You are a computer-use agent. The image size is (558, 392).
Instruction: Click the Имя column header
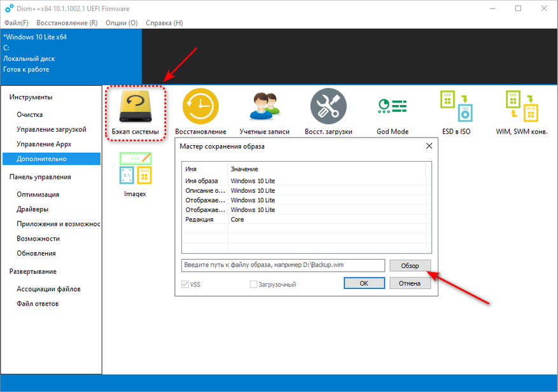205,169
